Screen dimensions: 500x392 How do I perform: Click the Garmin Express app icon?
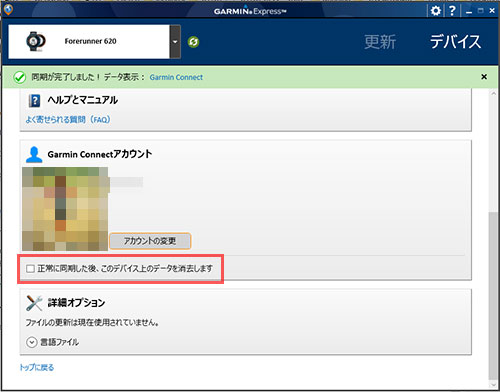[x=8, y=9]
